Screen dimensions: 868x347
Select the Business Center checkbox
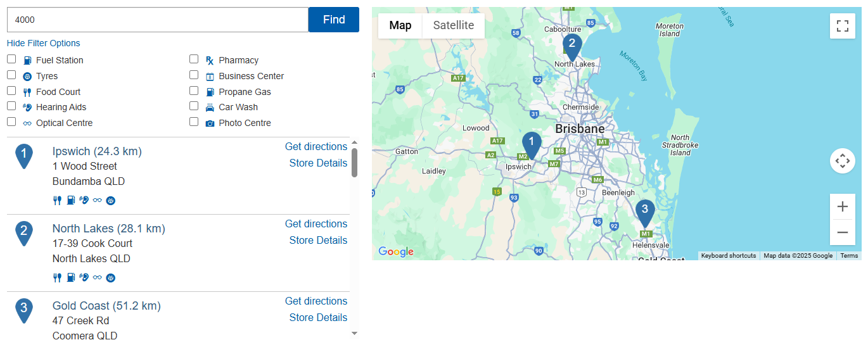[194, 75]
